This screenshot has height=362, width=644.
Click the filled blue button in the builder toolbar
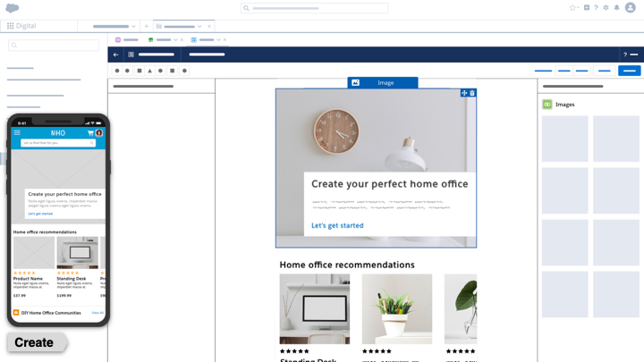click(629, 71)
